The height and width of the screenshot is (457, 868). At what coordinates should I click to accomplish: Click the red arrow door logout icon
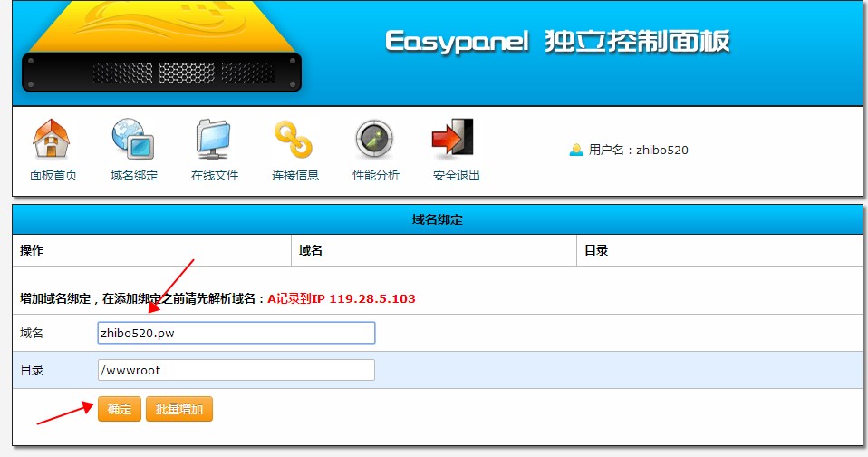pos(455,139)
